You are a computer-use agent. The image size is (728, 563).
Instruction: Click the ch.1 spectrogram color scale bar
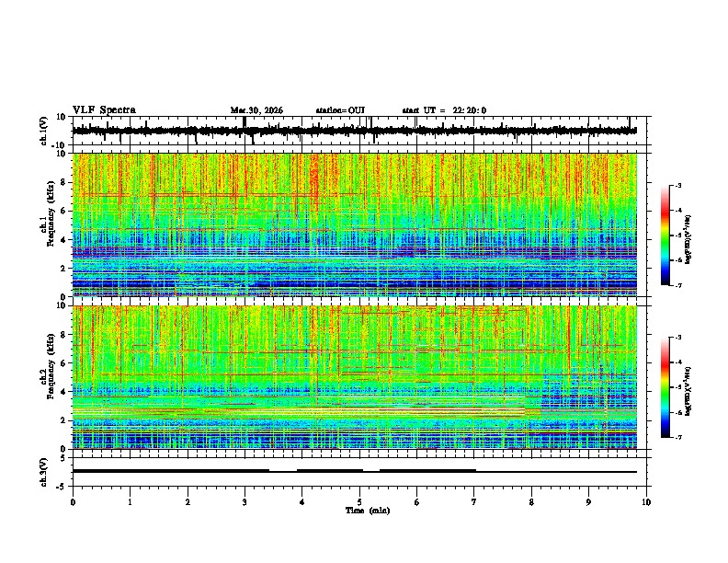click(x=665, y=236)
